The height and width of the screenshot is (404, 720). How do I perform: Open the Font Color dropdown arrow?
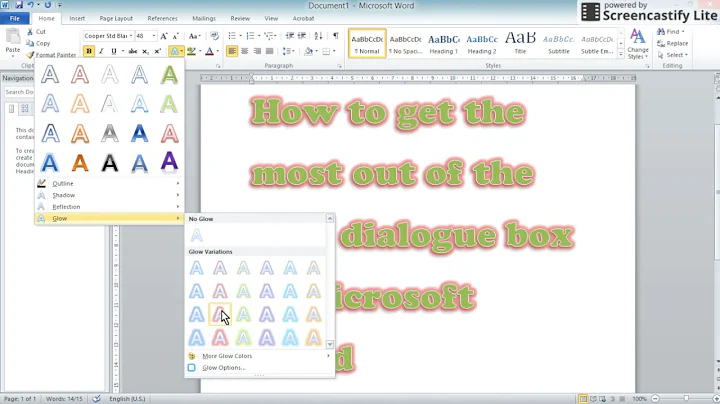pos(217,51)
